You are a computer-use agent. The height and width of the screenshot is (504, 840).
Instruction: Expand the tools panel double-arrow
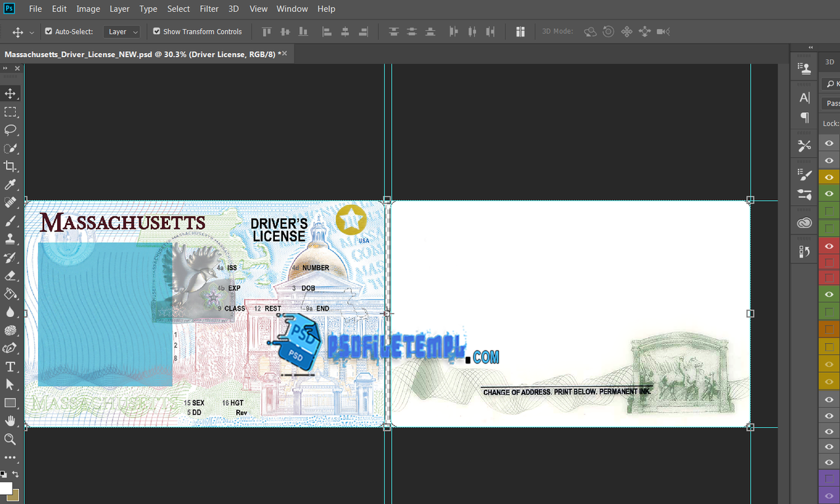[7, 68]
